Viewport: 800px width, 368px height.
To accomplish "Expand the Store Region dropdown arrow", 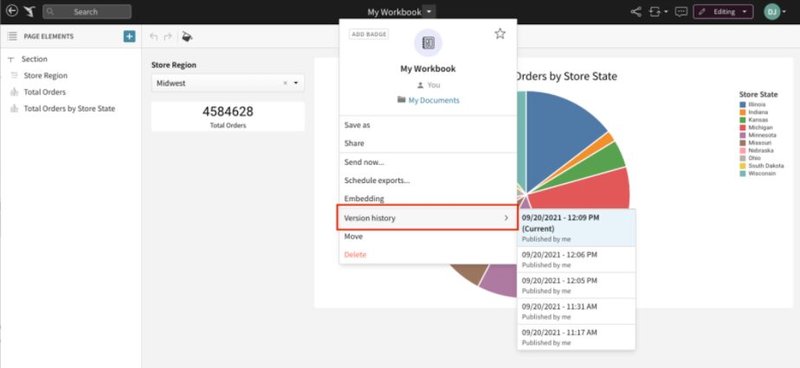I will click(296, 83).
